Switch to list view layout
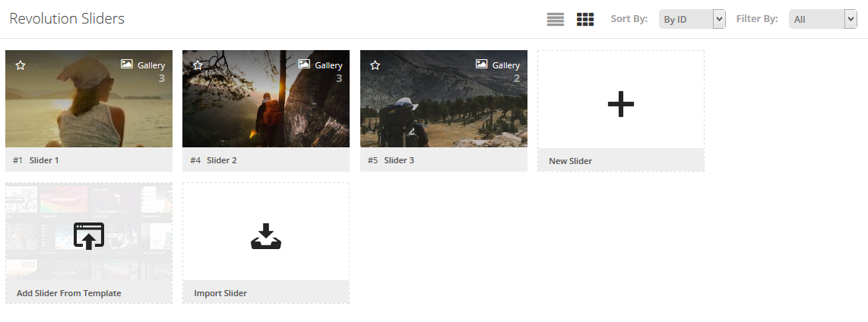This screenshot has height=322, width=868. coord(556,19)
